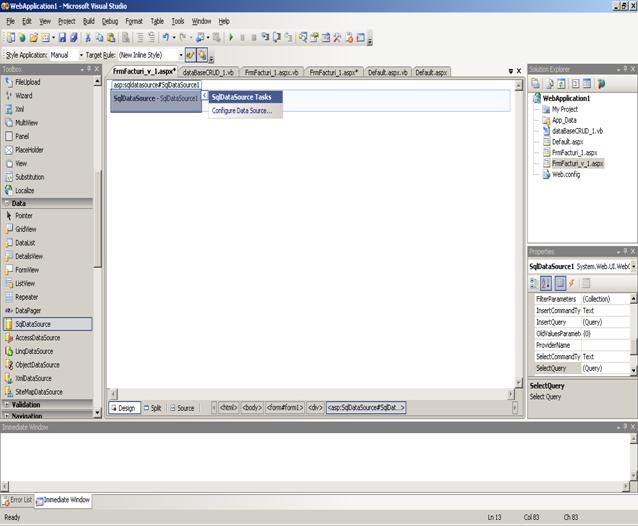This screenshot has width=638, height=526.
Task: Select the DetailsView control in Toolbox
Action: coord(47,256)
